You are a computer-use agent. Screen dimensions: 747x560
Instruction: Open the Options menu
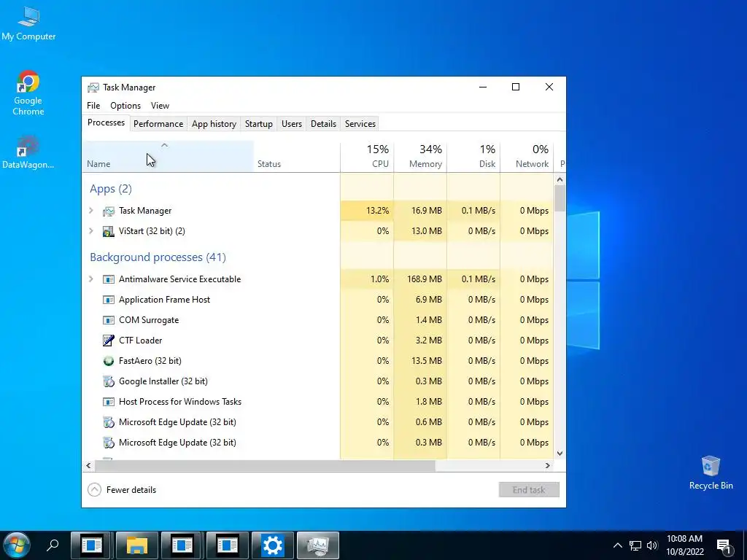[x=125, y=106]
